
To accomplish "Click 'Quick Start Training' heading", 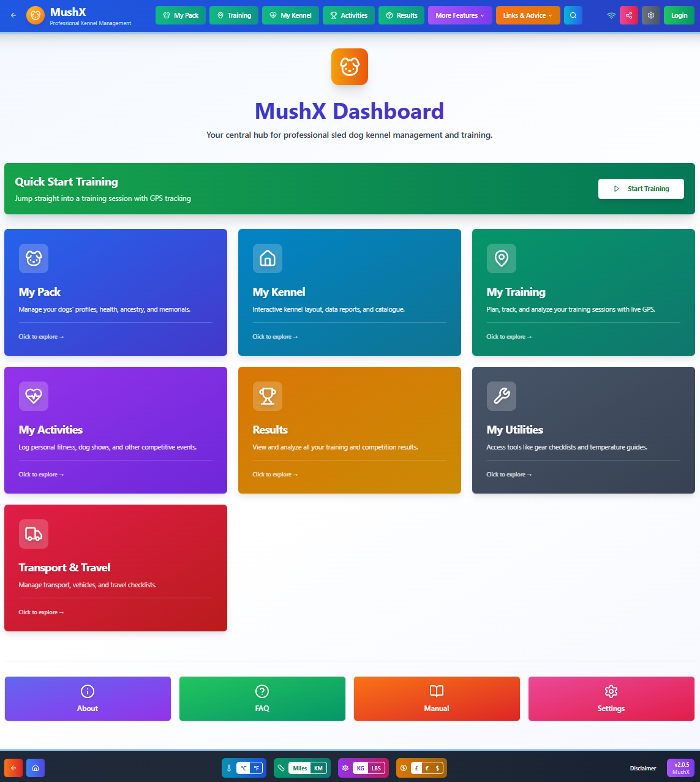I will (x=67, y=182).
